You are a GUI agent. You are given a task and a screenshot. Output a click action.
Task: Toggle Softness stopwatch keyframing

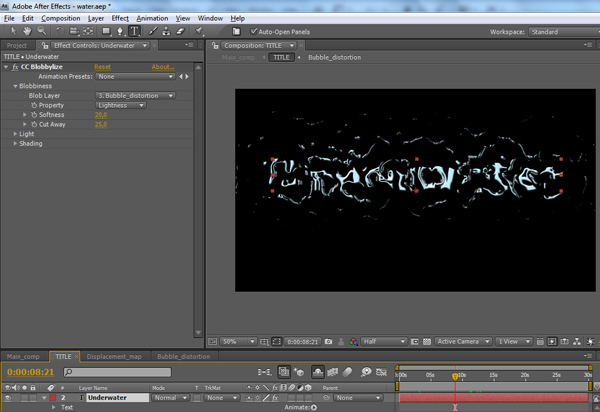pos(34,115)
